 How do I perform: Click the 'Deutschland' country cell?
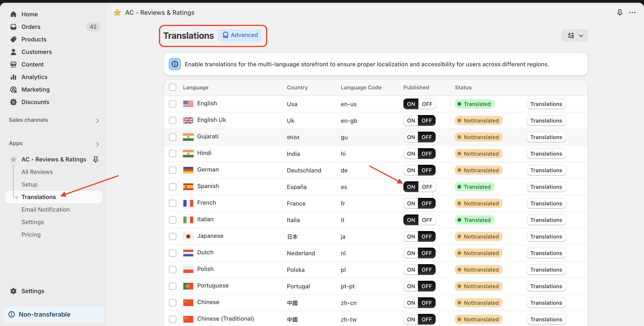304,170
